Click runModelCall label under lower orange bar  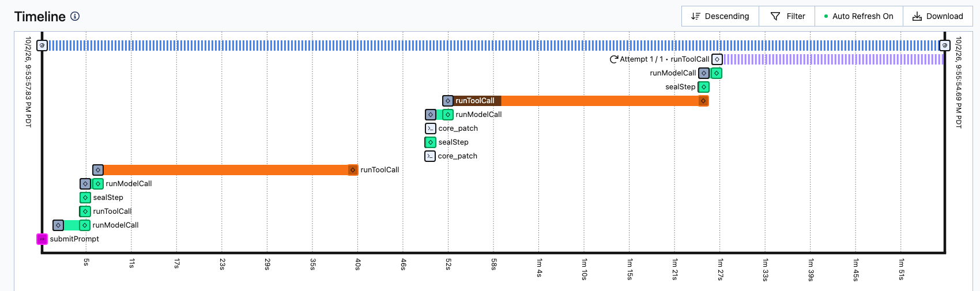(x=129, y=184)
